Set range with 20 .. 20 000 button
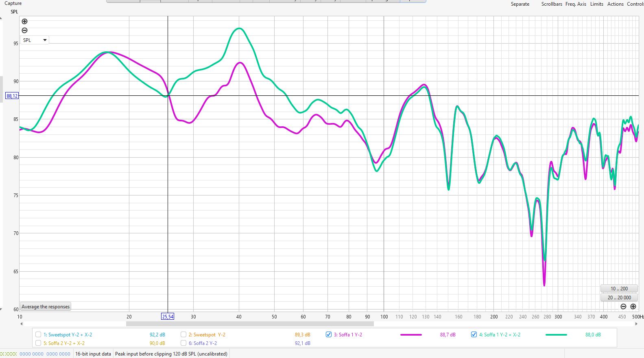The height and width of the screenshot is (358, 644). [x=619, y=298]
